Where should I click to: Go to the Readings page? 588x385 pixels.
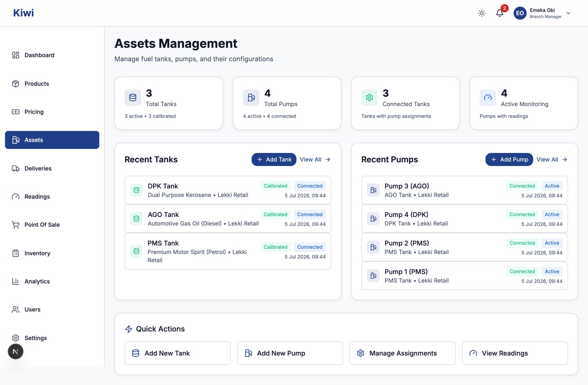pos(52,197)
